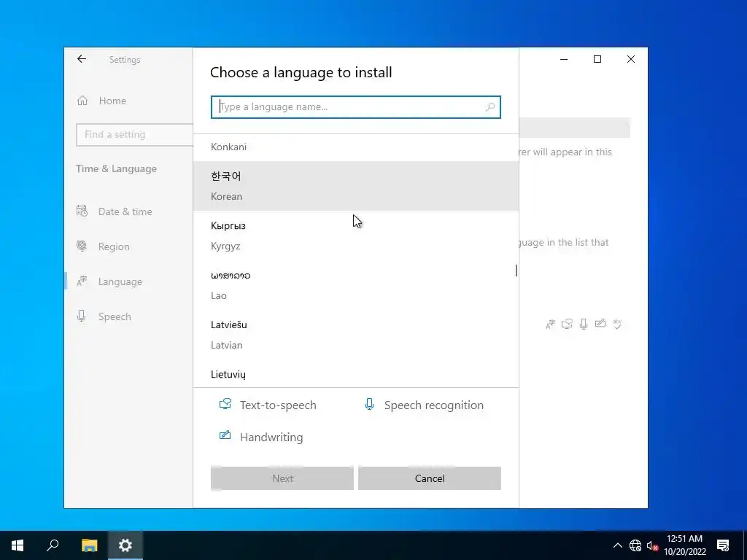
Task: Open the notification center
Action: 723,545
